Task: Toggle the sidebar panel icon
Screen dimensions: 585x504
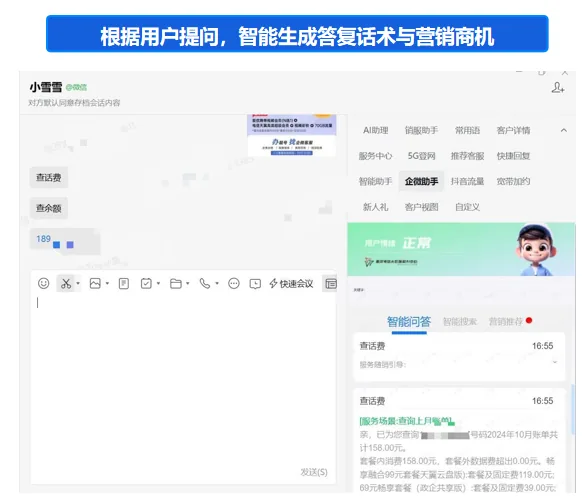Action: pyautogui.click(x=331, y=284)
